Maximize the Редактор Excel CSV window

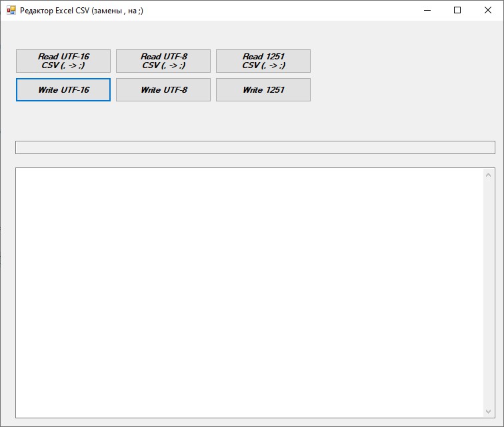tap(457, 10)
